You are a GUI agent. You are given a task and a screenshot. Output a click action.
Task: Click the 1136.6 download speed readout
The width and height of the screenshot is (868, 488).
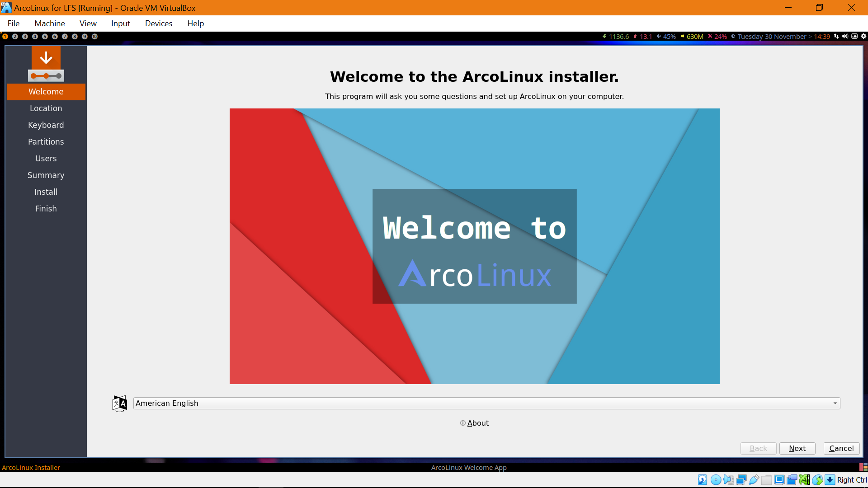[x=619, y=37]
